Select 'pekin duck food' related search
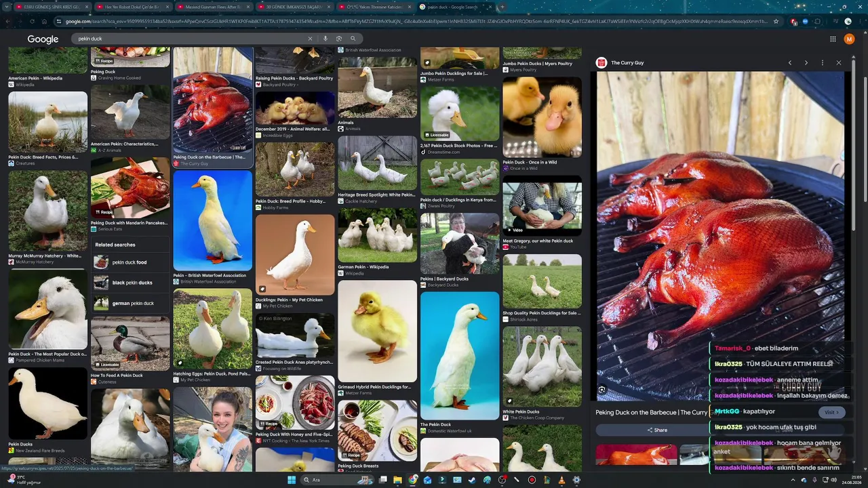The image size is (868, 488). pos(130,262)
